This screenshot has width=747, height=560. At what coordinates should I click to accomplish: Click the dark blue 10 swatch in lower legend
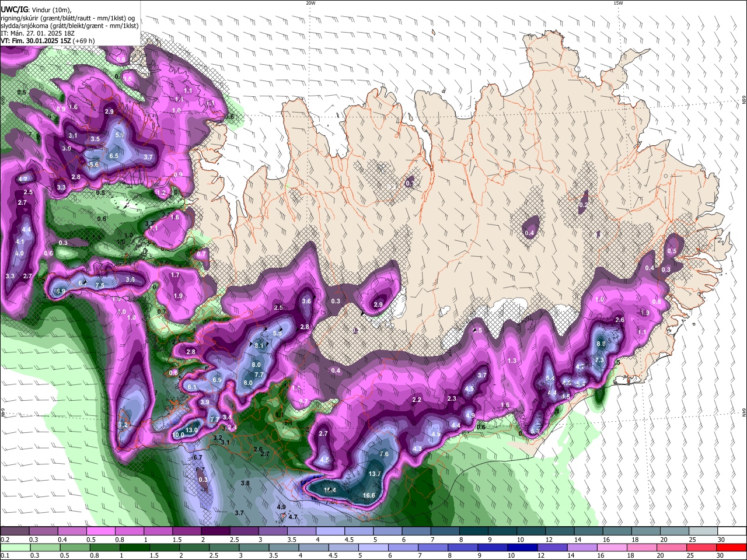[x=522, y=547]
